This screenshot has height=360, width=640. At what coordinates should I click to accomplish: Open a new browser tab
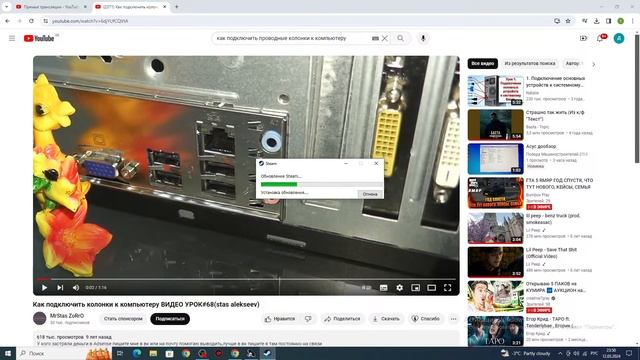[x=176, y=7]
